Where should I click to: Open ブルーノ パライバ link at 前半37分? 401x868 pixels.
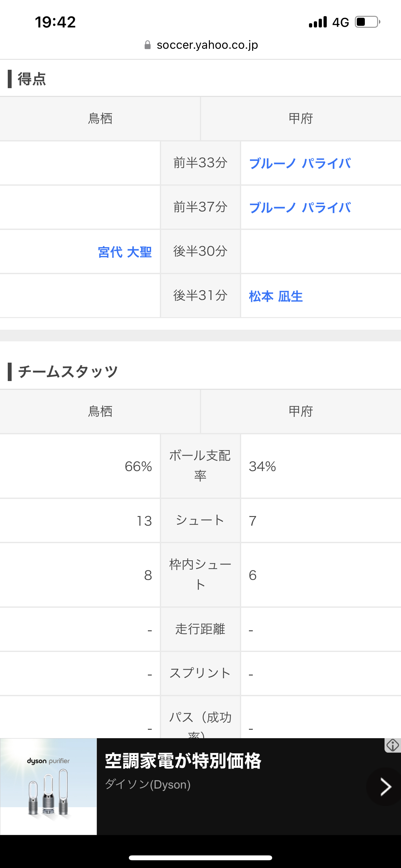(300, 208)
